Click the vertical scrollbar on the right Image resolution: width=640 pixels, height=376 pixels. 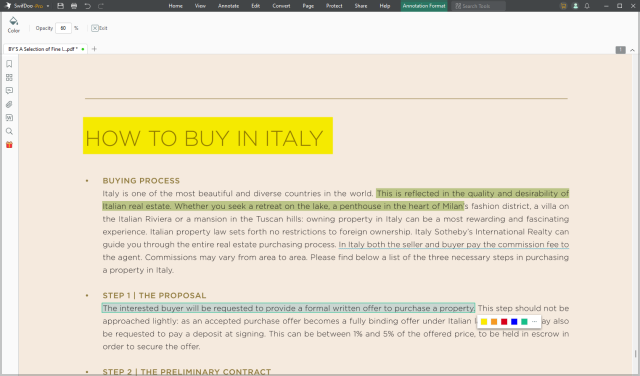point(635,354)
